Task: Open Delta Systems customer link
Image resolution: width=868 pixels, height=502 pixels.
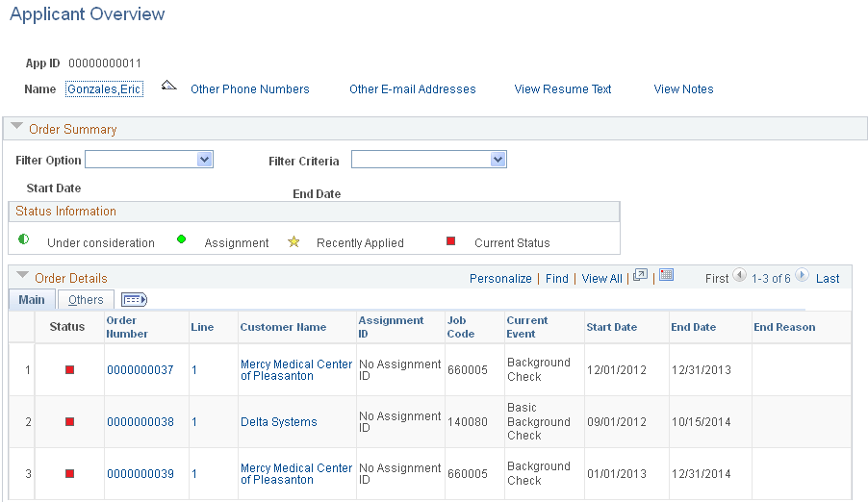Action: pyautogui.click(x=278, y=422)
